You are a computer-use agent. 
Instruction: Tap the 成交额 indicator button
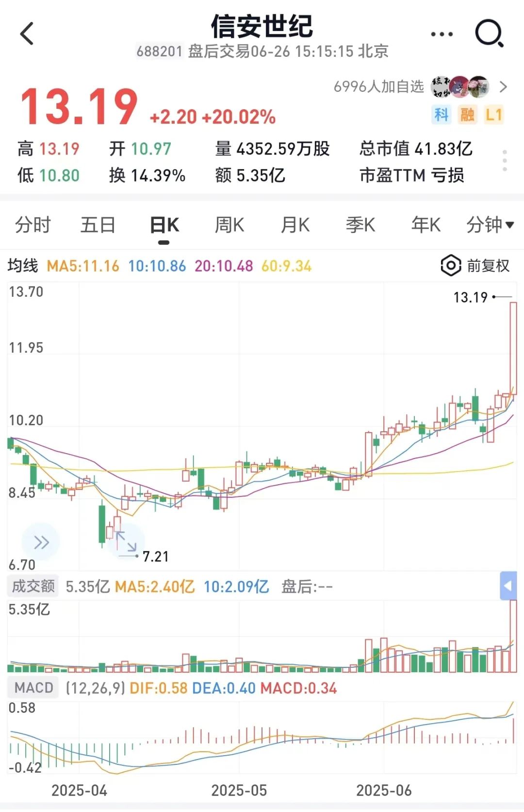pyautogui.click(x=33, y=586)
